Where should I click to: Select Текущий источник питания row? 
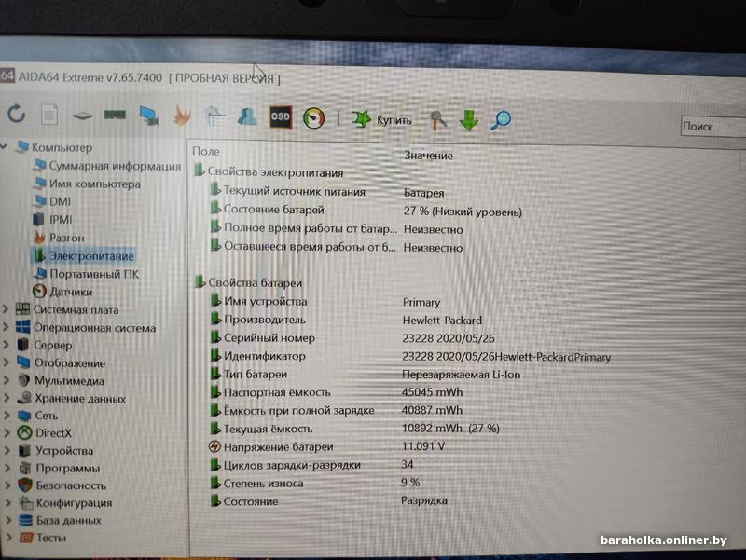pyautogui.click(x=328, y=192)
